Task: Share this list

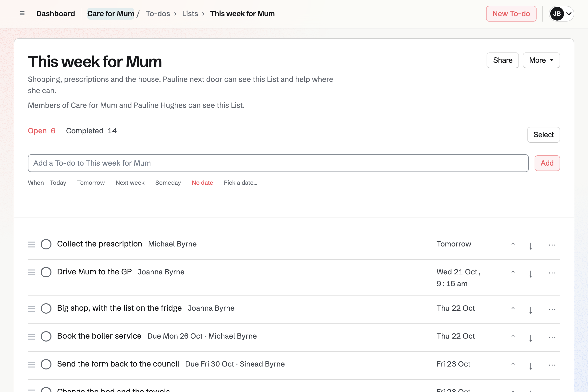Action: (x=502, y=60)
